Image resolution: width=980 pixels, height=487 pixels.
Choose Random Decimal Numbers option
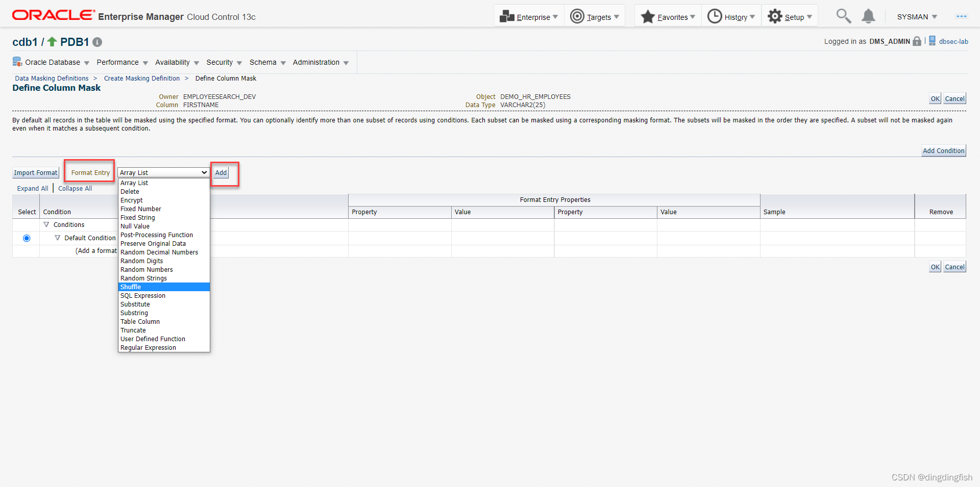click(x=164, y=252)
